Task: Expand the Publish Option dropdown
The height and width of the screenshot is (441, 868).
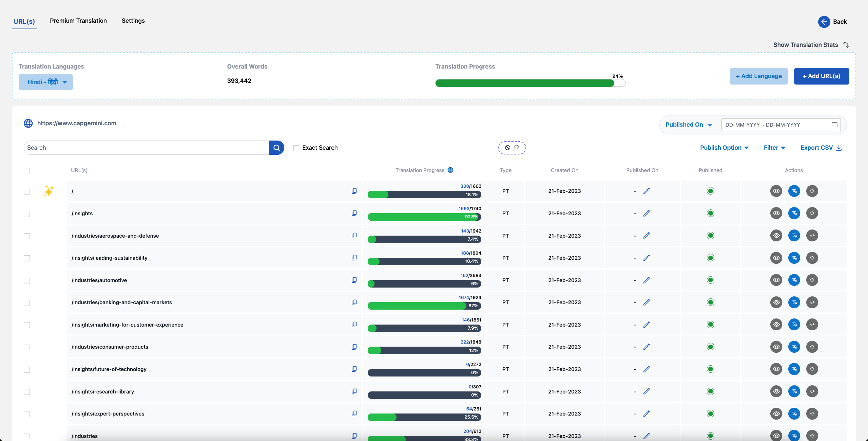Action: tap(725, 148)
